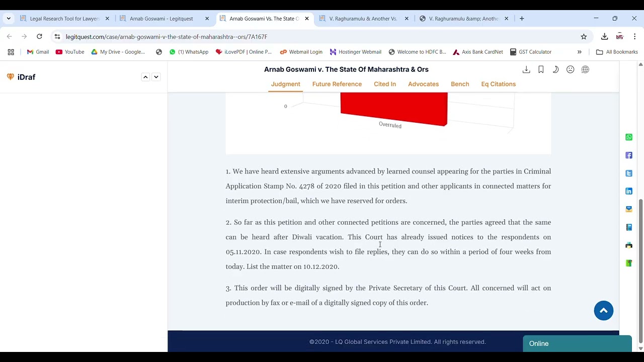Go forward to the next page

[x=24, y=37]
